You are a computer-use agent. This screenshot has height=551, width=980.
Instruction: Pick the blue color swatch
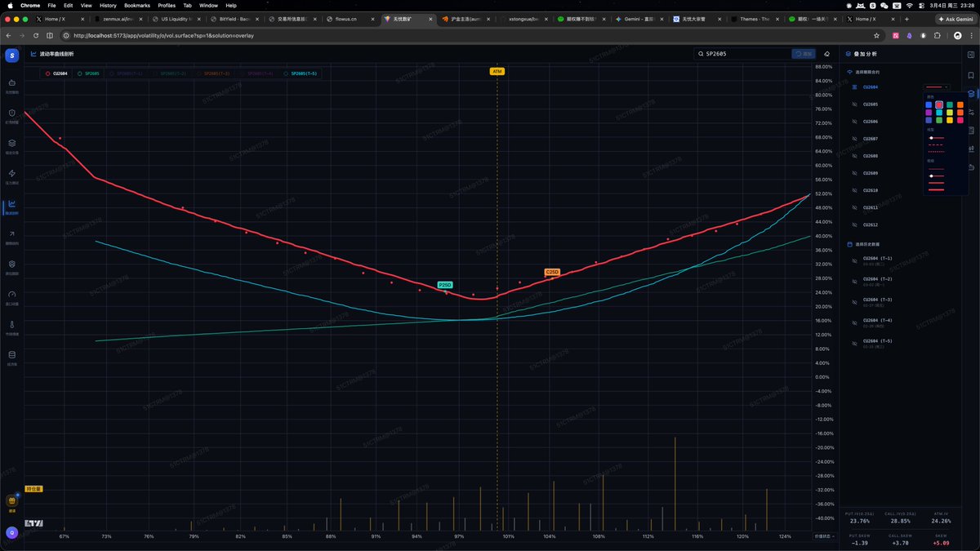click(929, 104)
